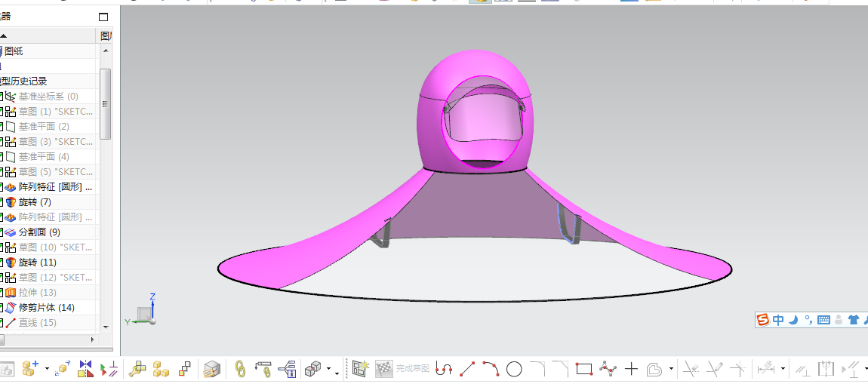Toggle checkbox for 旋转 (7) feature
This screenshot has width=868, height=384.
pos(1,202)
